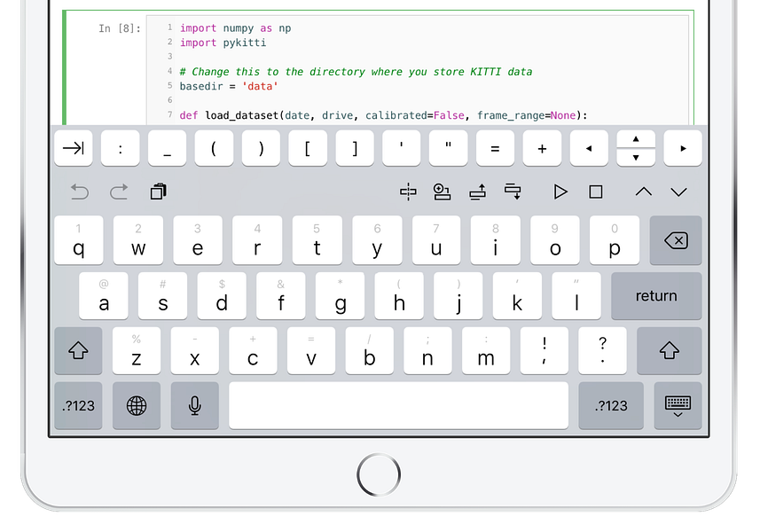Insert a colon from the shortcut row
The width and height of the screenshot is (760, 532).
(x=121, y=148)
